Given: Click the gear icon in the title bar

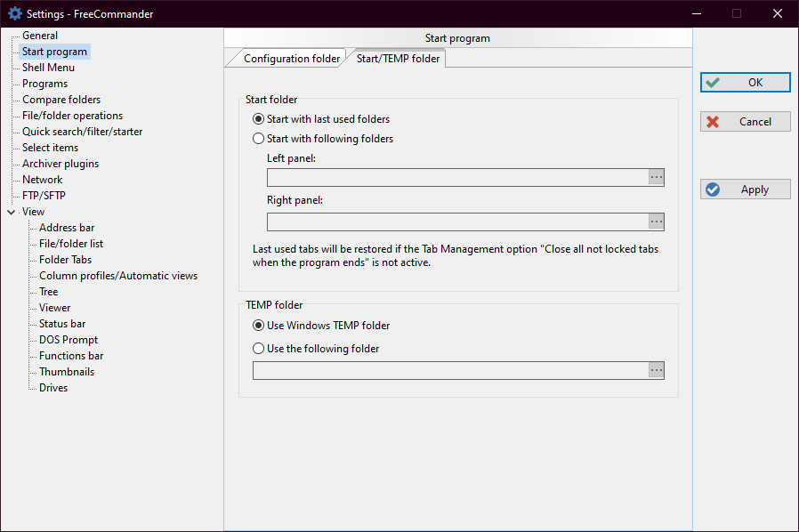Looking at the screenshot, I should tap(14, 13).
